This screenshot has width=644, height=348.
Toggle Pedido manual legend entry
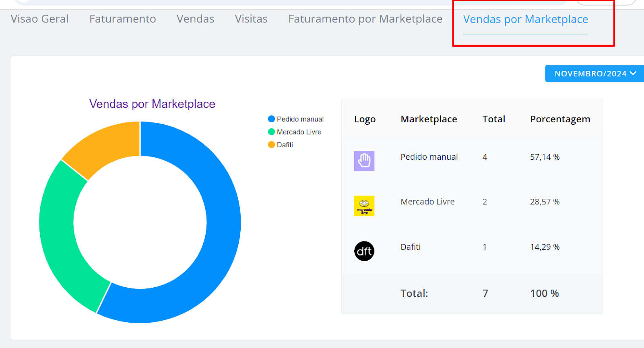[x=296, y=119]
